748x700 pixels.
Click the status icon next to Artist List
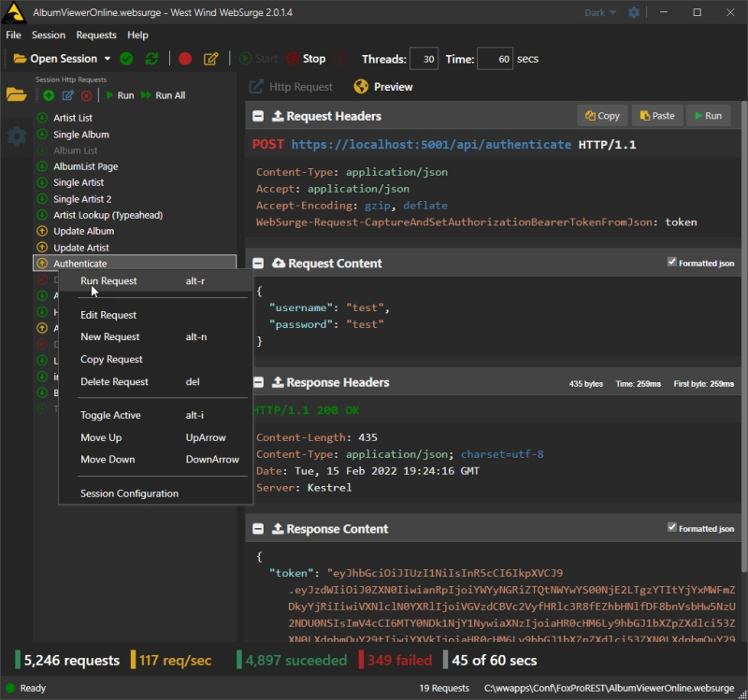(x=42, y=118)
